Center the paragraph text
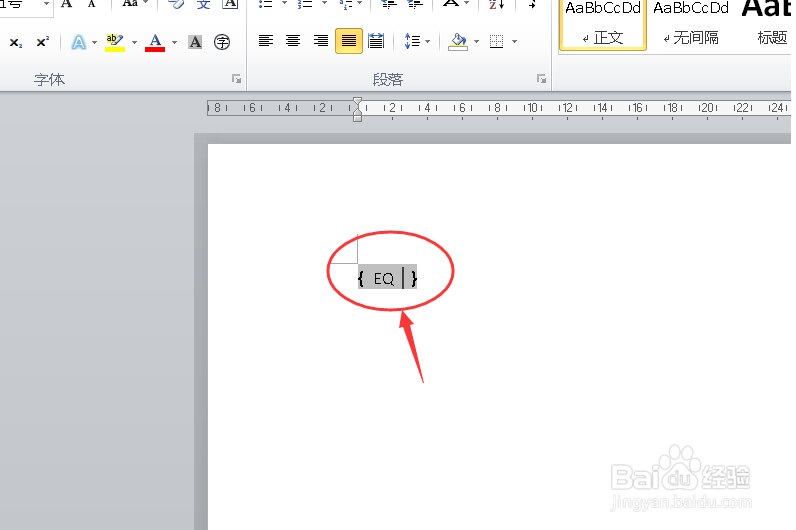This screenshot has width=796, height=530. point(293,41)
